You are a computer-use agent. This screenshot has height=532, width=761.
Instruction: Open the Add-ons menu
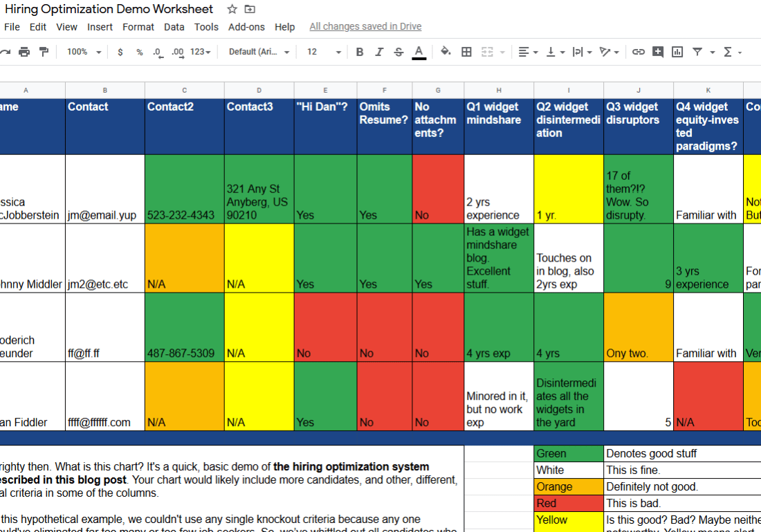246,27
